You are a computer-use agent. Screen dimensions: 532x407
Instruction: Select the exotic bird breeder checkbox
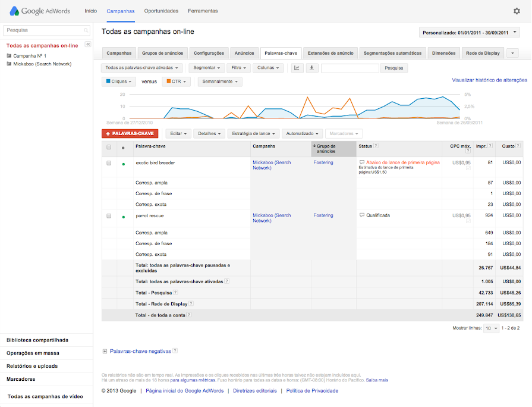click(109, 162)
